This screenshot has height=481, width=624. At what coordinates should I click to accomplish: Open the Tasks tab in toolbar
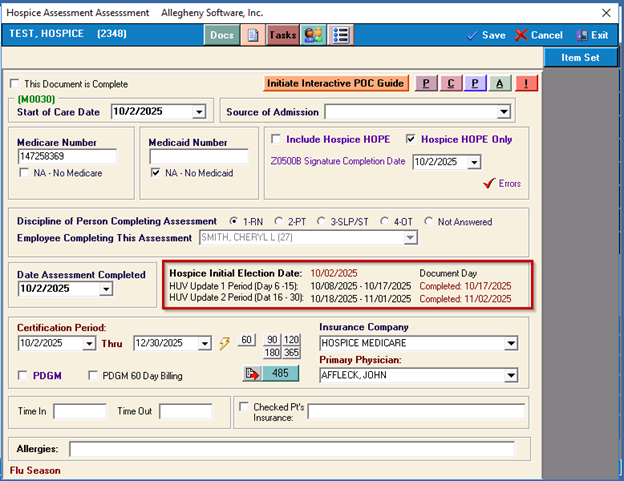point(283,35)
